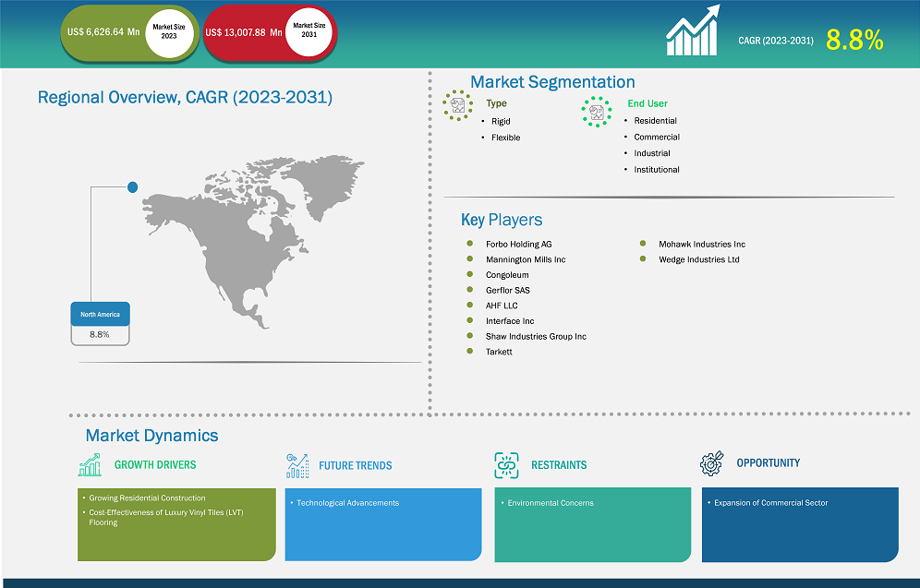Screen dimensions: 920x588
Task: Click Cost-Effectiveness of Luxury Vinyl Tiles bullet
Action: [x=166, y=517]
